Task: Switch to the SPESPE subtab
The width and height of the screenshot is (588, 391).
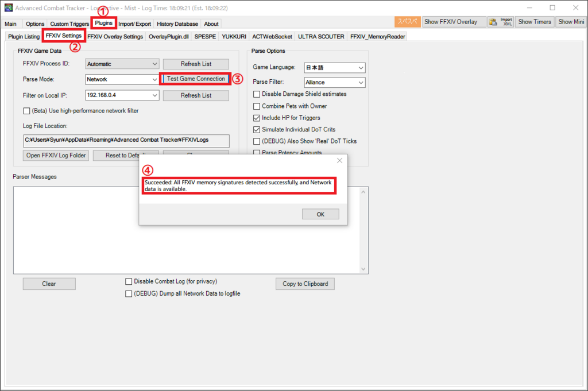Action: (x=205, y=37)
